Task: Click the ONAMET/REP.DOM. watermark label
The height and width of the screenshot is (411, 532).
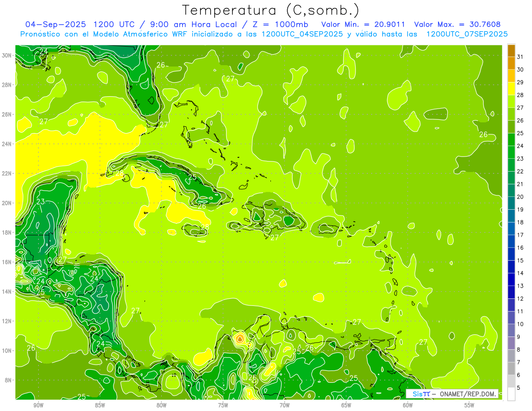Action: pos(467,394)
